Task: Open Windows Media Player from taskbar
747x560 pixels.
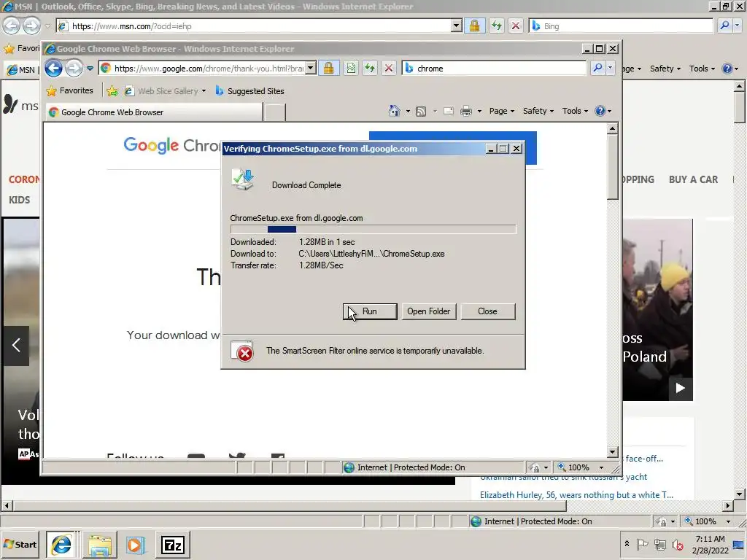Action: 135,545
